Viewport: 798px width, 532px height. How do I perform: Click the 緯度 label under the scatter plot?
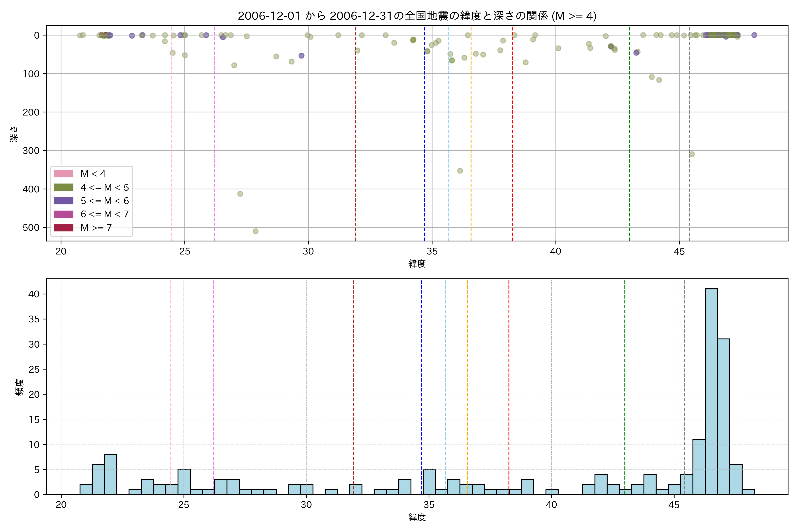point(417,264)
